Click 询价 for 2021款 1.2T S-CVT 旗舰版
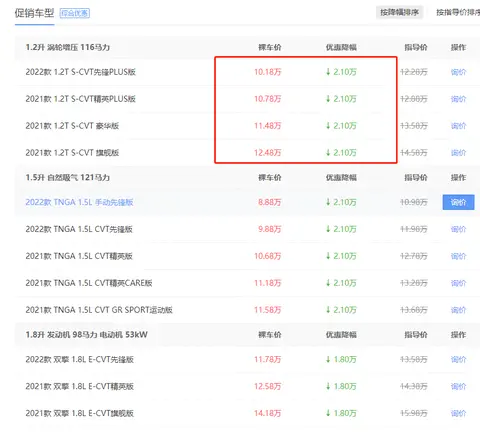Screen dimensions: 480x432 point(458,153)
